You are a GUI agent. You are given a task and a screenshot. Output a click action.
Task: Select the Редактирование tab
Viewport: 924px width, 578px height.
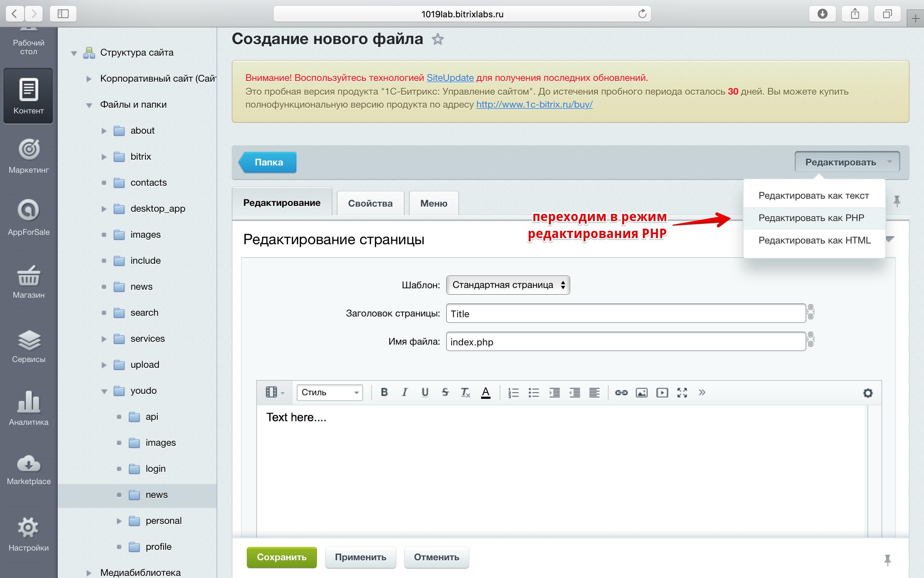(x=282, y=203)
